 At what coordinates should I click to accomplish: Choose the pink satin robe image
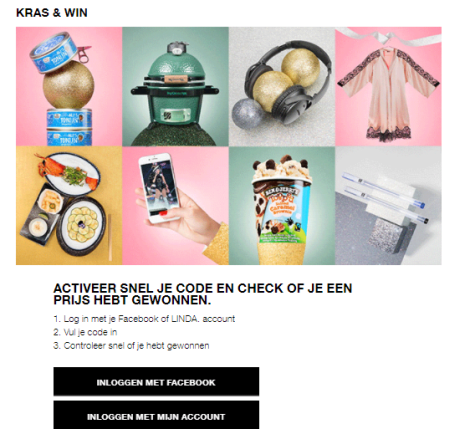click(388, 86)
